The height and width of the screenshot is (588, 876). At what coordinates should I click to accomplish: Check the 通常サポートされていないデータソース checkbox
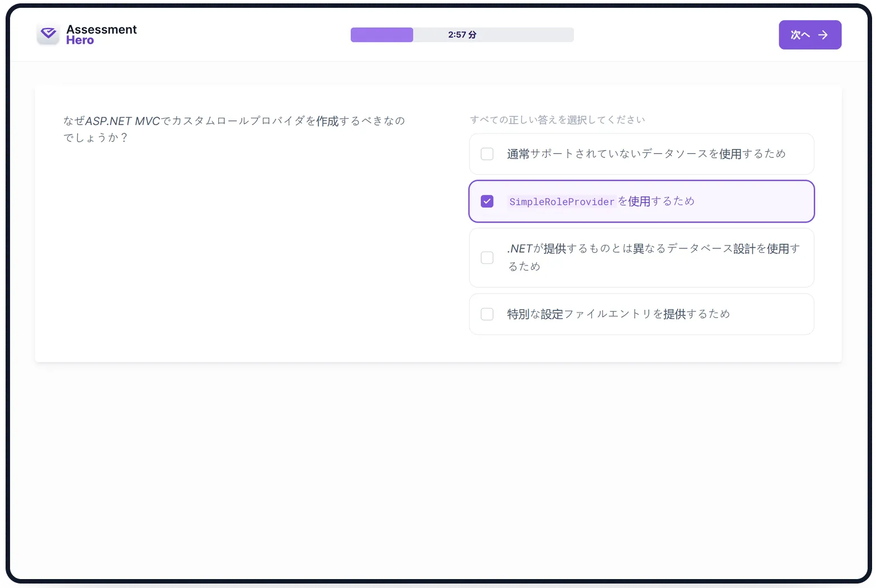point(487,154)
